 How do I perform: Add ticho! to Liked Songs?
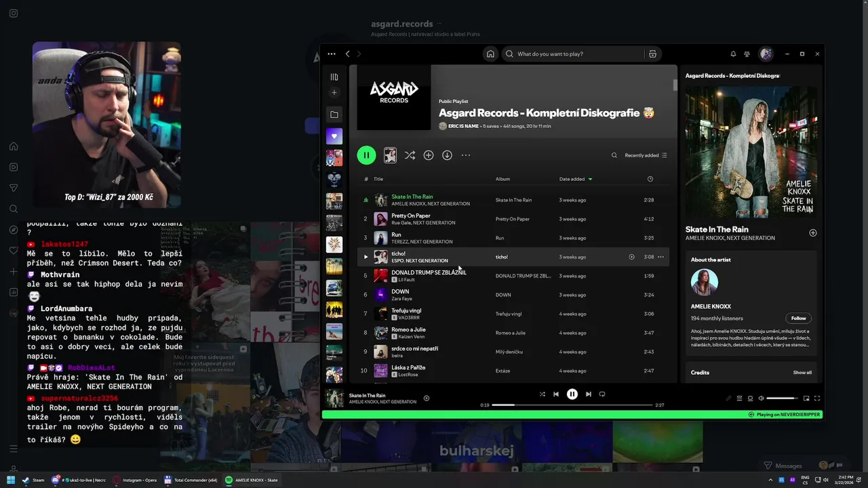[631, 257]
